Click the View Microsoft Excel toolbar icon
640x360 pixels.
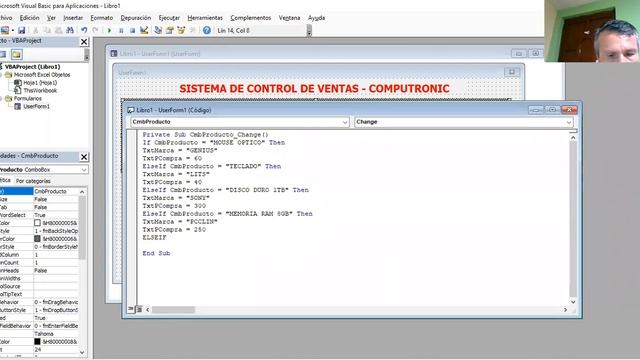tap(4, 30)
